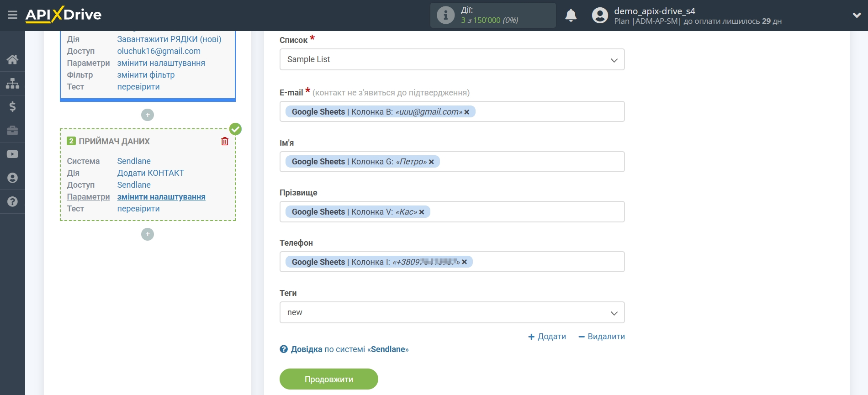This screenshot has height=395, width=868.
Task: Open Завантажити РЯДКИ (нові) action link
Action: coord(169,39)
